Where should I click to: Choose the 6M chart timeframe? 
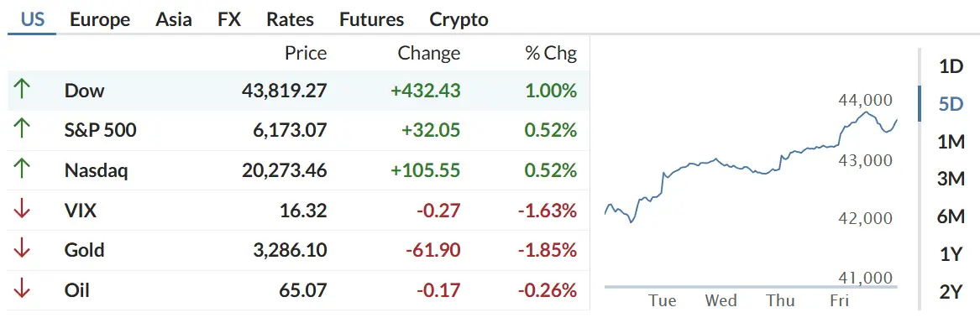951,216
